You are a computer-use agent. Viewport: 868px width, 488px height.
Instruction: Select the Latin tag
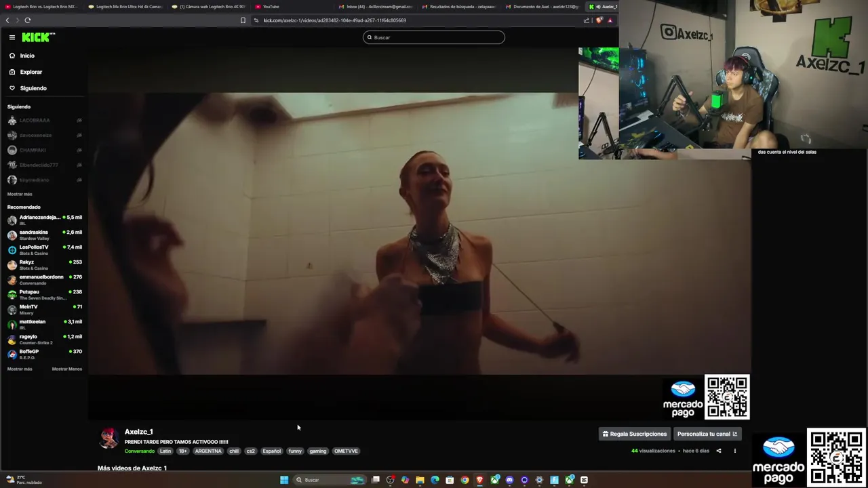coord(165,451)
